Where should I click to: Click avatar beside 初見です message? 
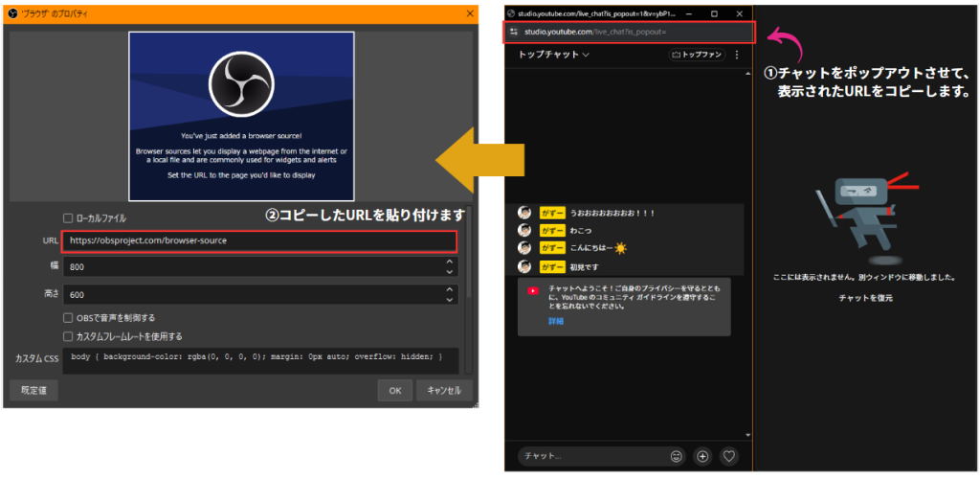tap(525, 266)
